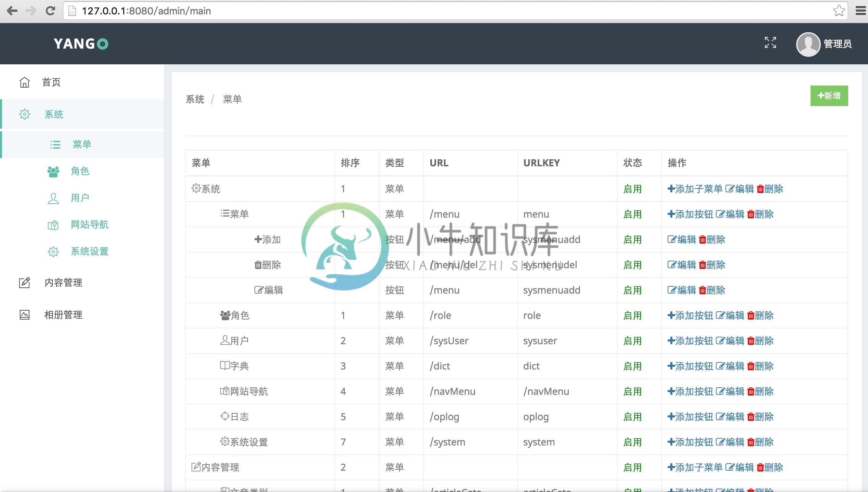Click the target icon in the 日志 table row

point(225,416)
